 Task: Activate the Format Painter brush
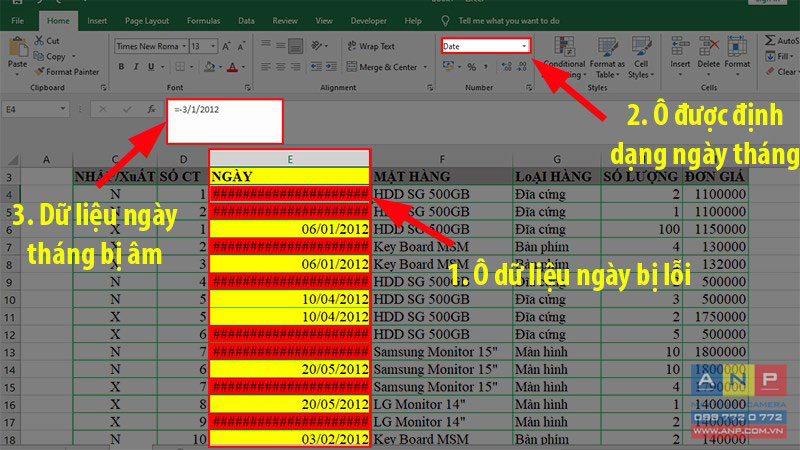39,72
